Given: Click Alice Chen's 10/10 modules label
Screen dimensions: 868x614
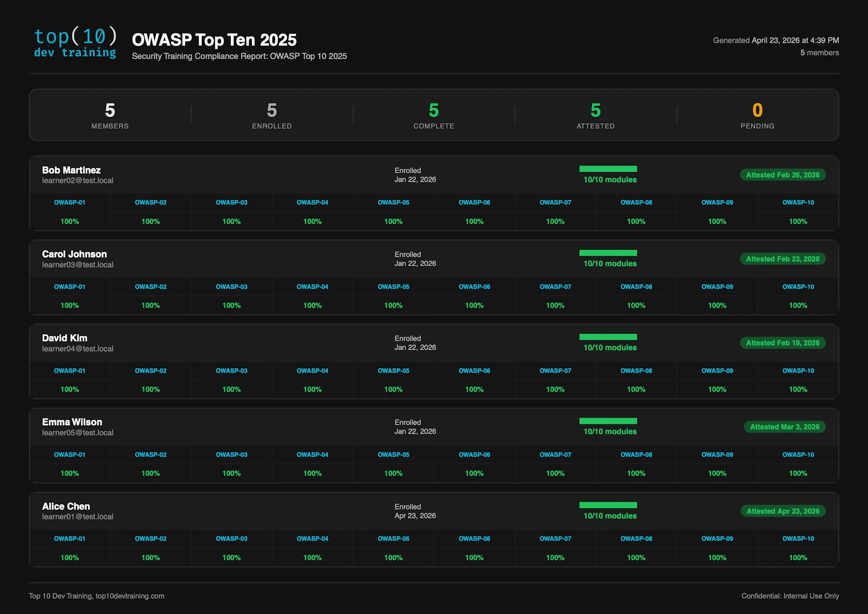Looking at the screenshot, I should 610,516.
